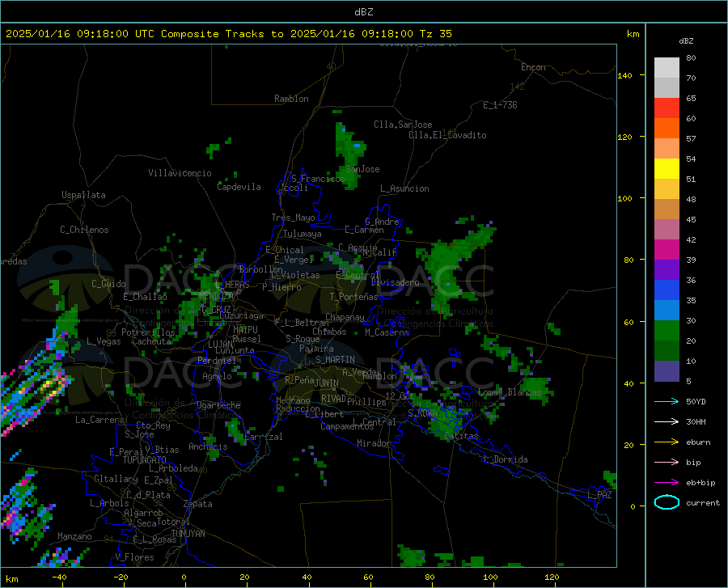Image resolution: width=728 pixels, height=588 pixels.
Task: Select the purple legend swatch below 39
Action: (x=667, y=270)
